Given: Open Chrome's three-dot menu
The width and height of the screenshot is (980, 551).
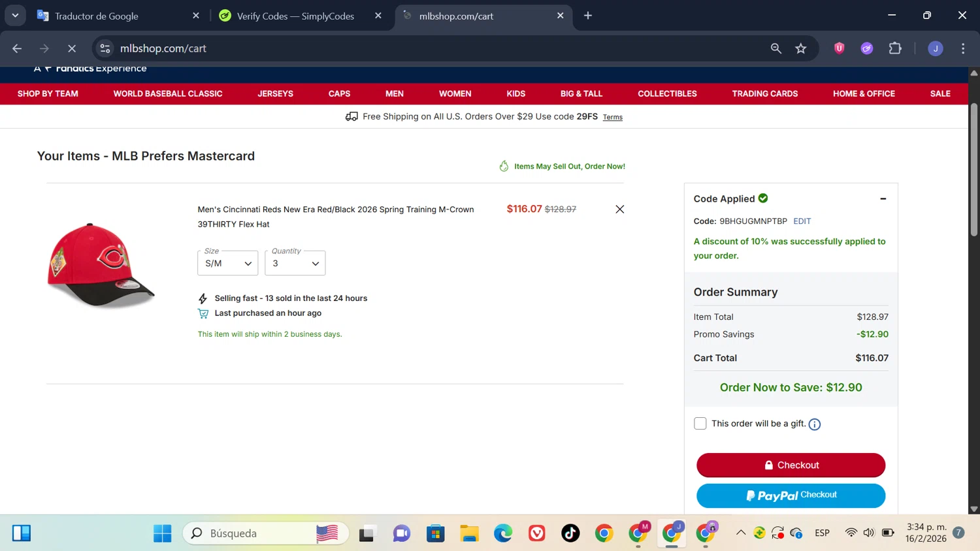Looking at the screenshot, I should click(963, 48).
